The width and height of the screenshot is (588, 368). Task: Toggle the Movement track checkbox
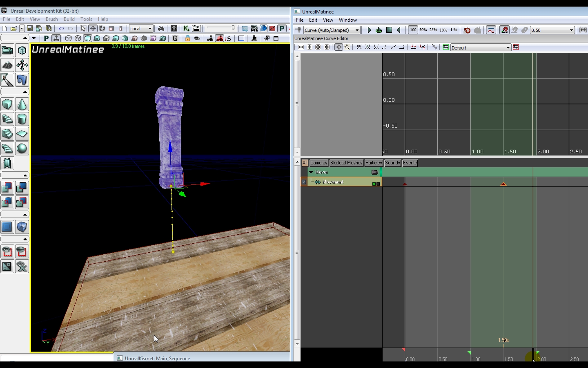point(304,182)
